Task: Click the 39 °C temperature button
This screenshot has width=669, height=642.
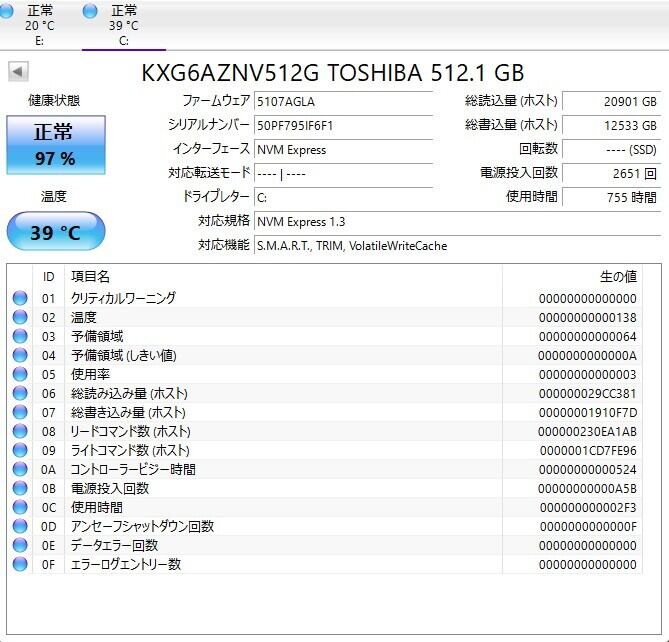Action: 55,232
